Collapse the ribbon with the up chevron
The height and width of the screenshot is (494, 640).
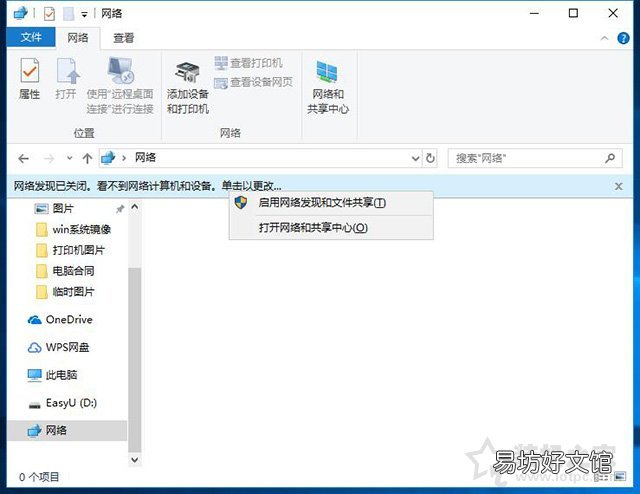click(604, 38)
